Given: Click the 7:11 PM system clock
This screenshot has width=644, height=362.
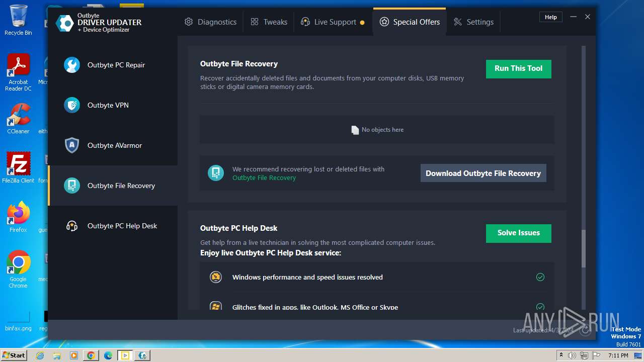Looking at the screenshot, I should coord(618,355).
